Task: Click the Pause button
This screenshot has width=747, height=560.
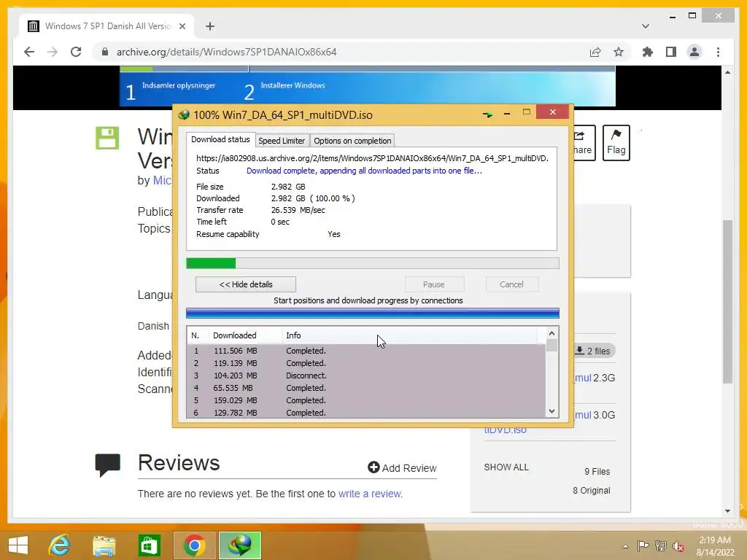Action: click(434, 284)
